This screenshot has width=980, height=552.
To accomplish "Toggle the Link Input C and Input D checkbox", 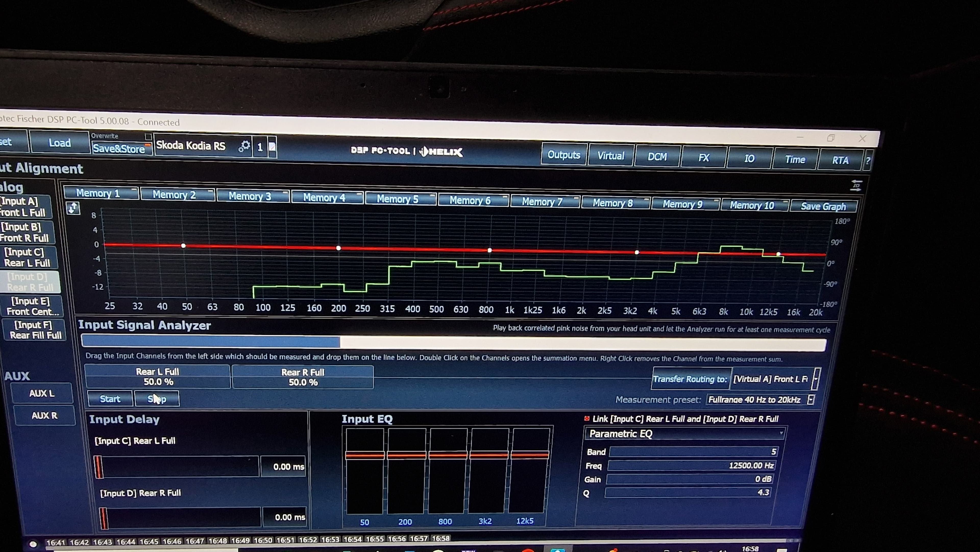I will coord(587,418).
